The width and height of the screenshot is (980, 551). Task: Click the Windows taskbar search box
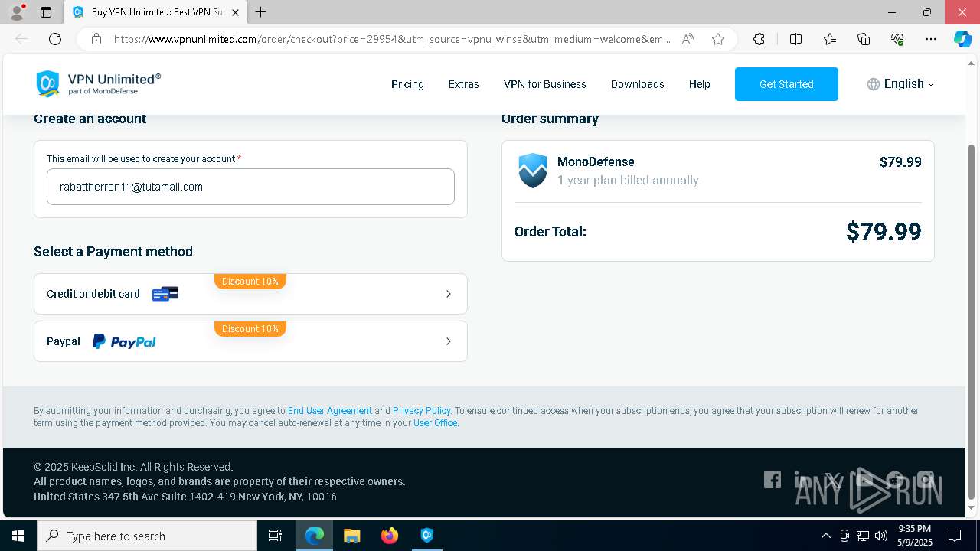pyautogui.click(x=147, y=536)
